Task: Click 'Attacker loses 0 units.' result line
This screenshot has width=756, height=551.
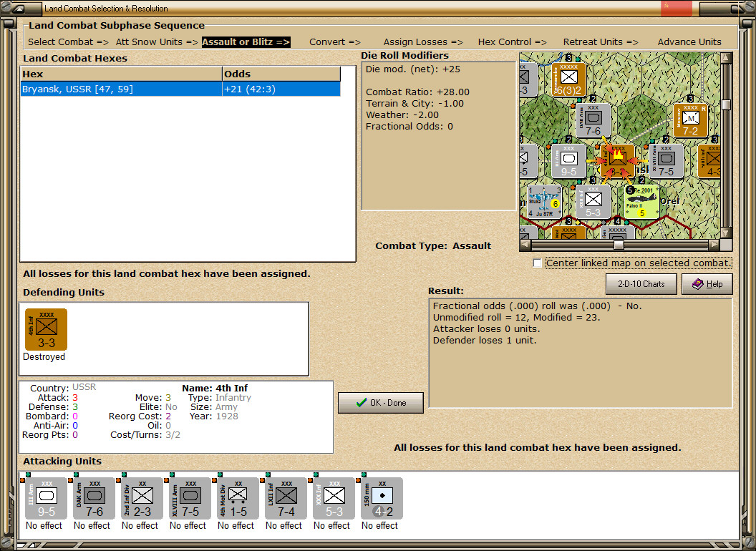Action: (x=487, y=329)
